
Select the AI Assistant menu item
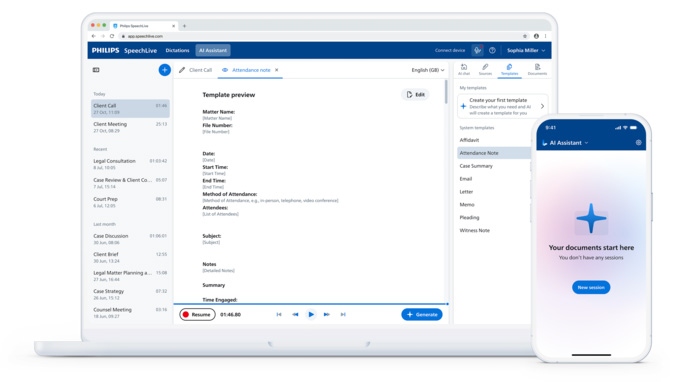click(x=213, y=50)
